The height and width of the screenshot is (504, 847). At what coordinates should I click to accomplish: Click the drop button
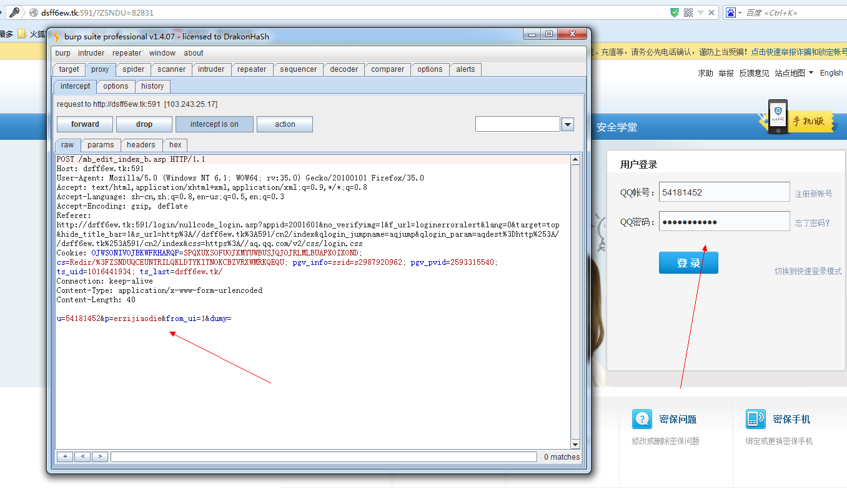pos(144,124)
